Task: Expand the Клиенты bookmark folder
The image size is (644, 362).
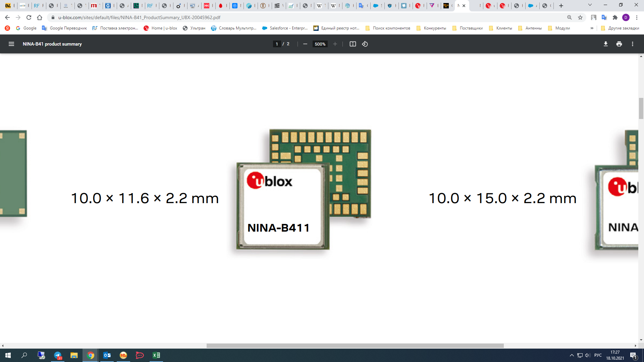Action: point(501,28)
